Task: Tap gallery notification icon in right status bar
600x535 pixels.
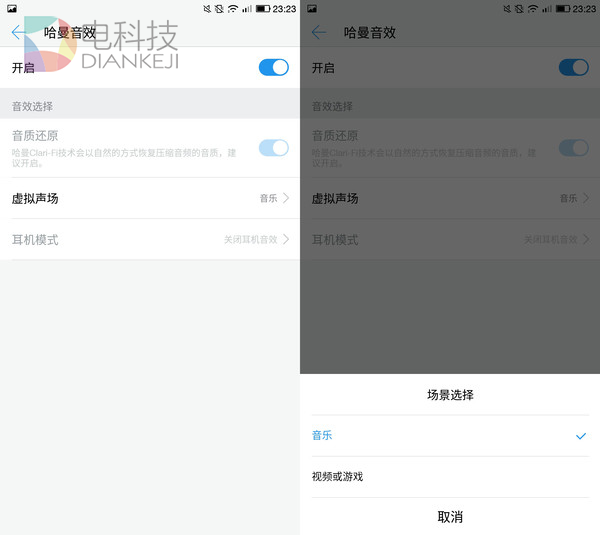Action: 312,8
